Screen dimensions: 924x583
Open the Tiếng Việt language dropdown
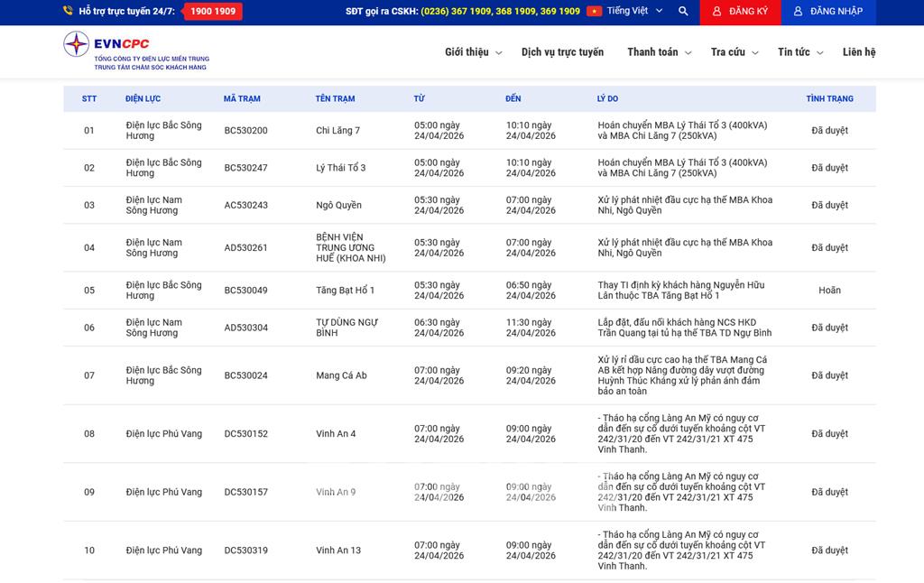coord(634,12)
